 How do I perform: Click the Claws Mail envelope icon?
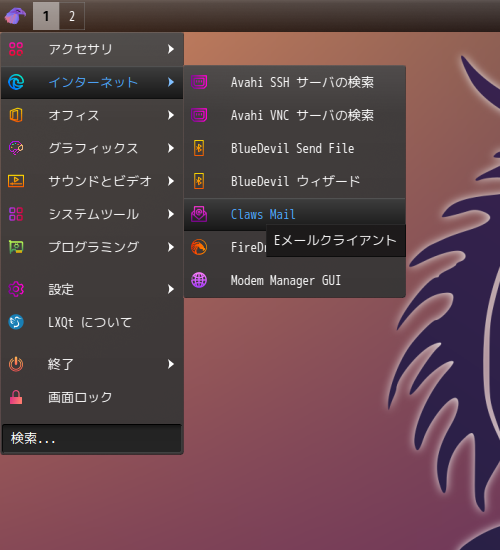199,214
